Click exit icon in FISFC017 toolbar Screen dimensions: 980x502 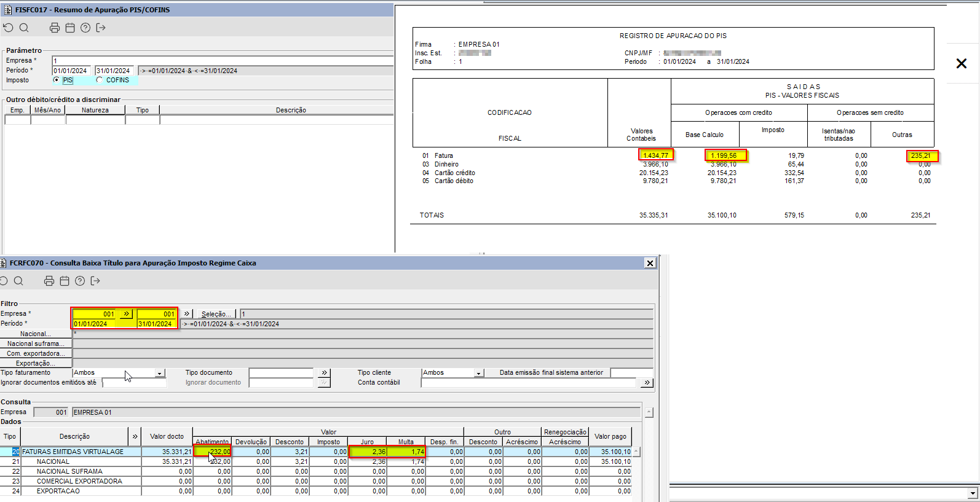[101, 28]
